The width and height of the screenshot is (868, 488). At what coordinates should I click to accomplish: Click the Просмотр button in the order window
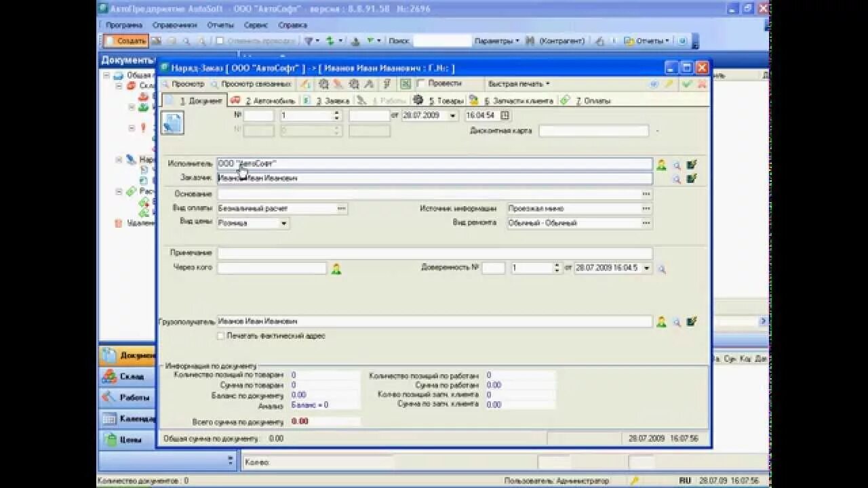pyautogui.click(x=182, y=84)
